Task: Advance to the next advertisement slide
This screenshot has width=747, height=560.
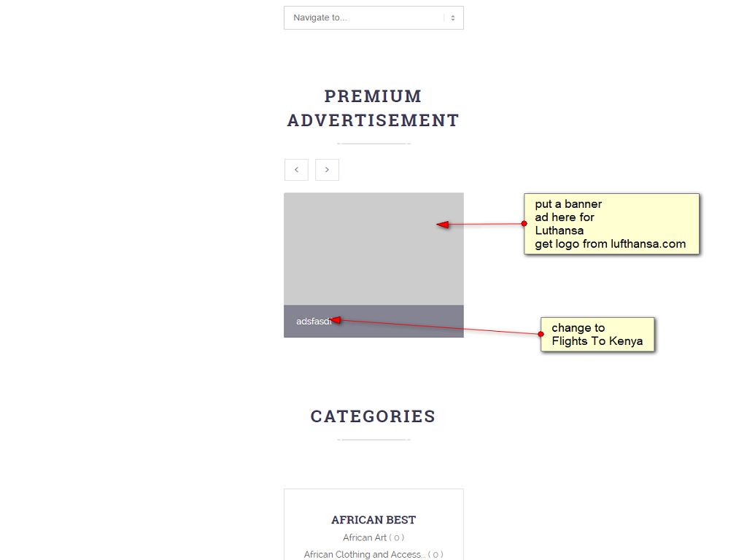Action: click(327, 170)
